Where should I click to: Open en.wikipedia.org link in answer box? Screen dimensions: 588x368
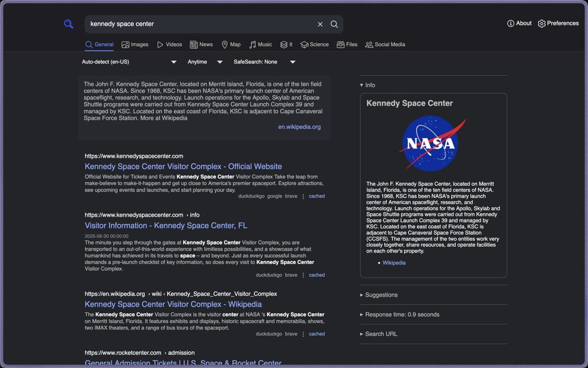(299, 127)
